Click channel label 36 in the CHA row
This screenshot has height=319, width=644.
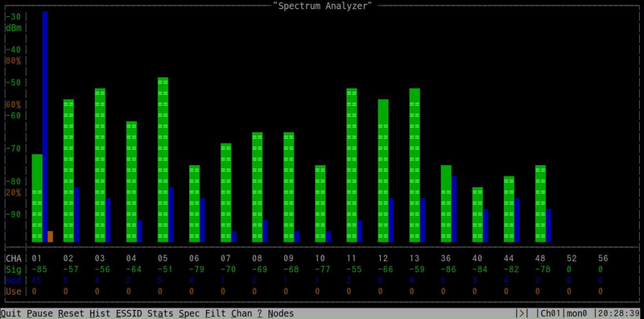tap(446, 259)
